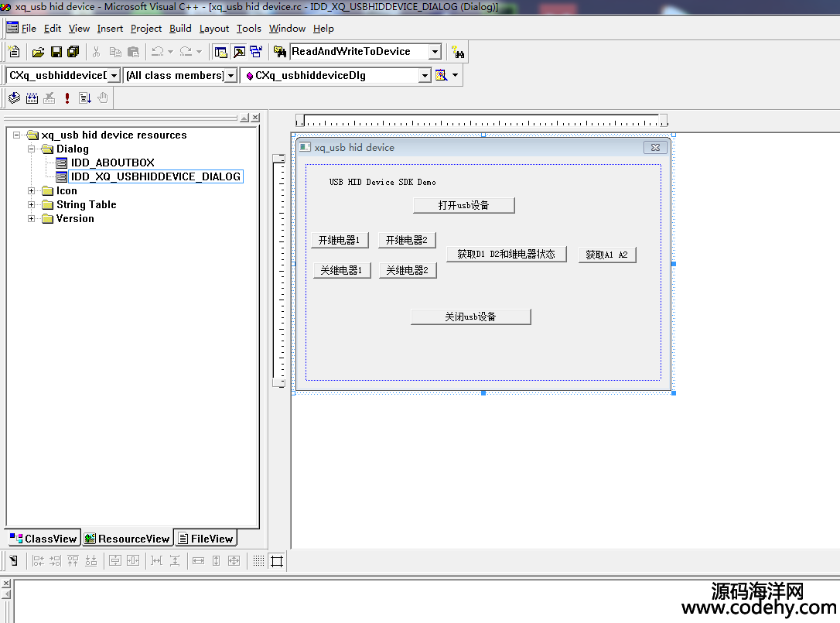Image resolution: width=840 pixels, height=623 pixels.
Task: Open the File menu
Action: pos(29,29)
